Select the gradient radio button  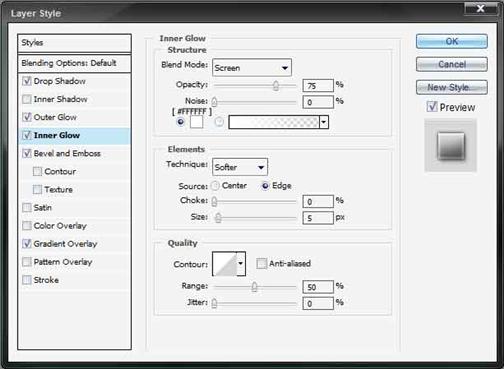click(219, 122)
